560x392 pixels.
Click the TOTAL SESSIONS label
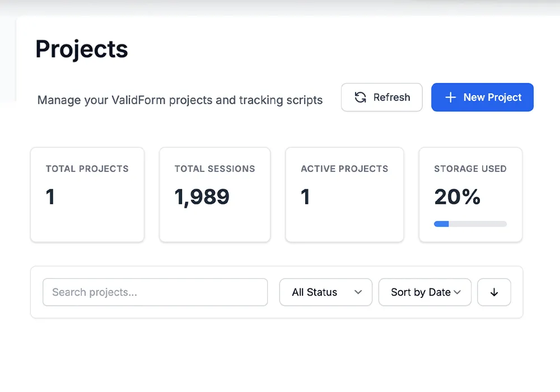[214, 169]
